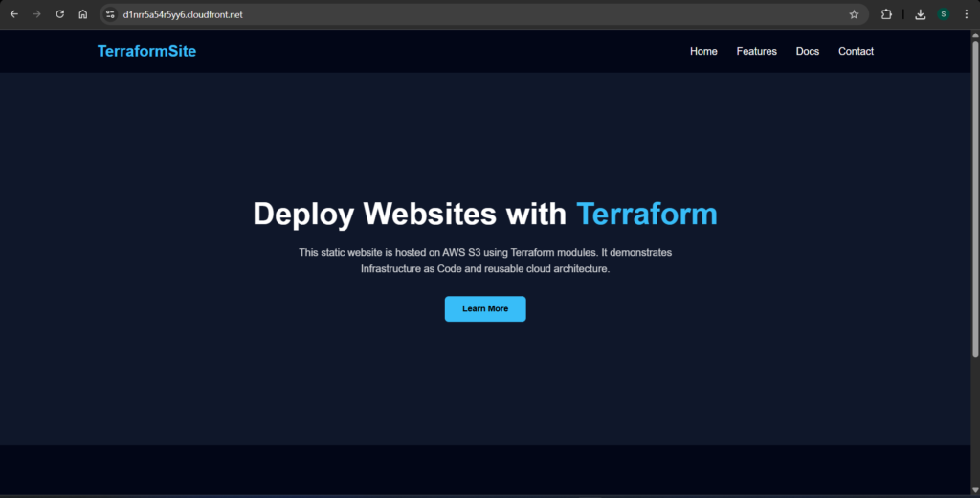
Task: Go to the Docs navigation link
Action: click(x=808, y=51)
